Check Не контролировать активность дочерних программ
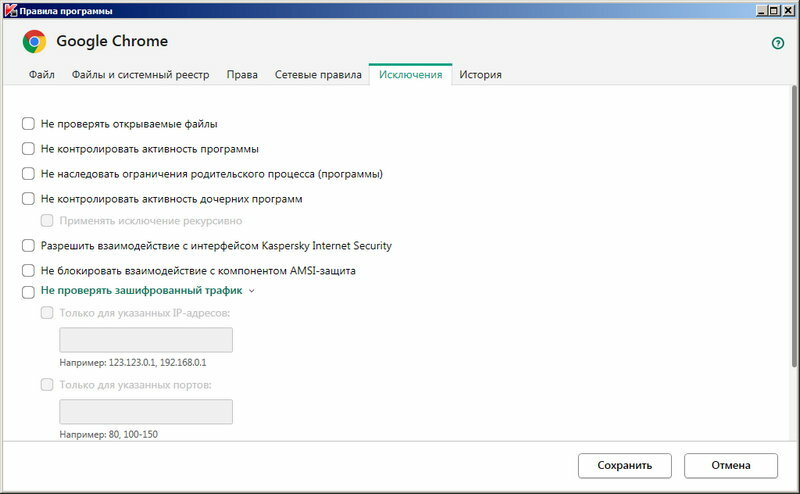This screenshot has height=494, width=800. (28, 199)
